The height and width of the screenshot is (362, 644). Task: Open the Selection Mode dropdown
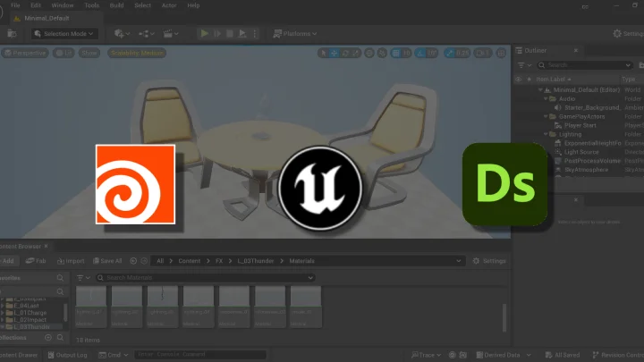[x=64, y=34]
